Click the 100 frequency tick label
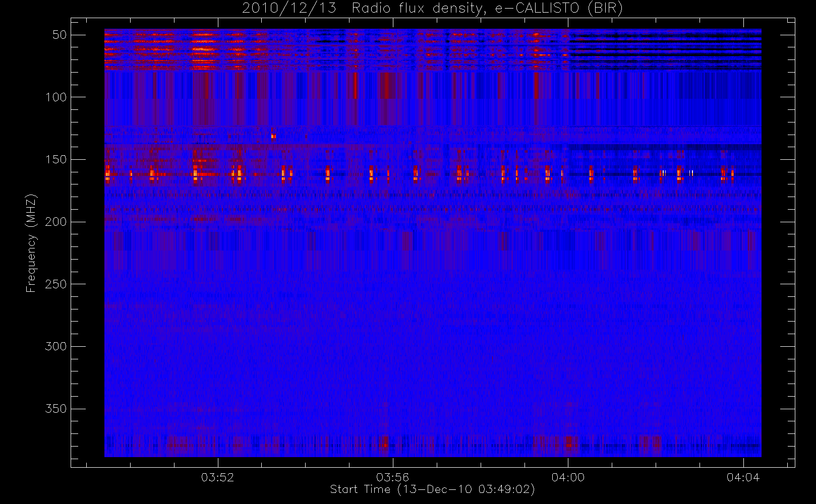The height and width of the screenshot is (504, 816). [56, 97]
